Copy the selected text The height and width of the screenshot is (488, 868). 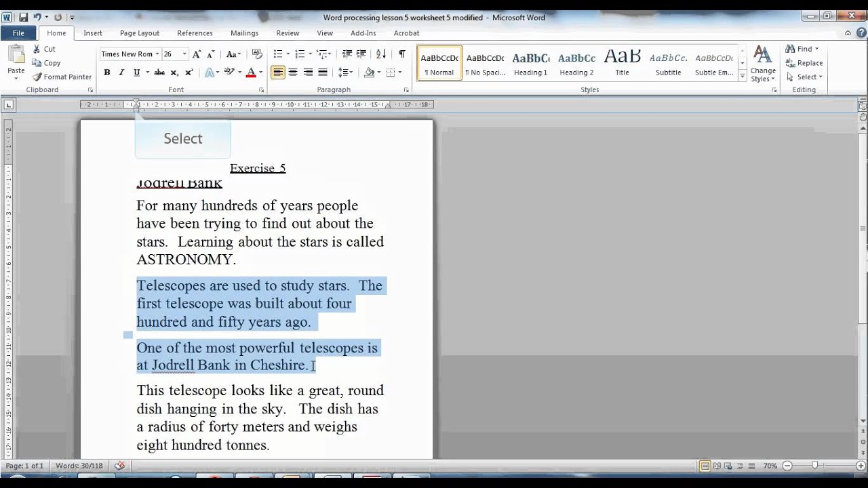pos(46,63)
